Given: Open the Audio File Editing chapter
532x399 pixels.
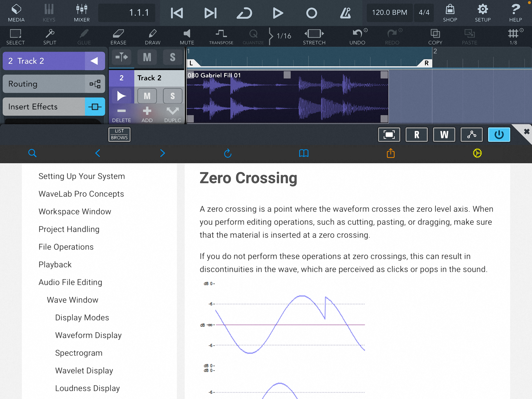Looking at the screenshot, I should coord(70,282).
